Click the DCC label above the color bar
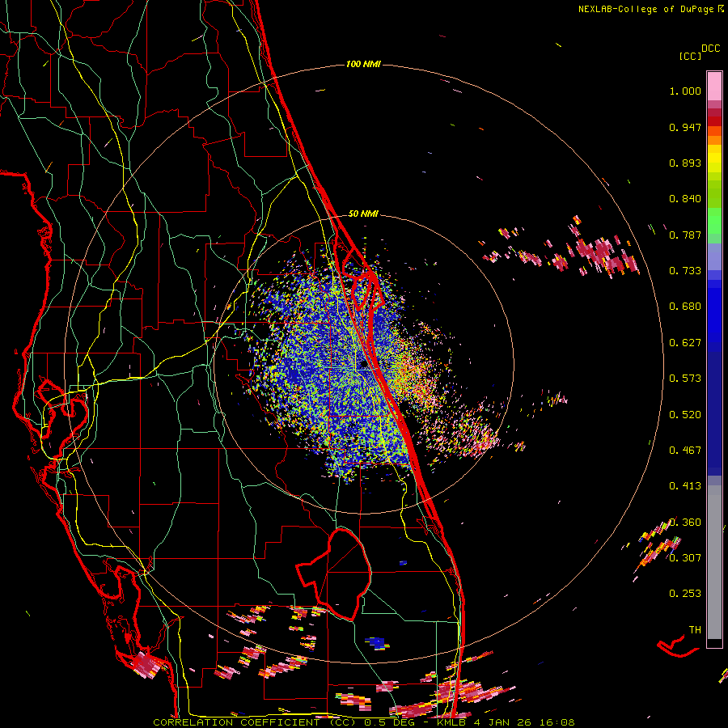The width and height of the screenshot is (728, 728). 710,49
